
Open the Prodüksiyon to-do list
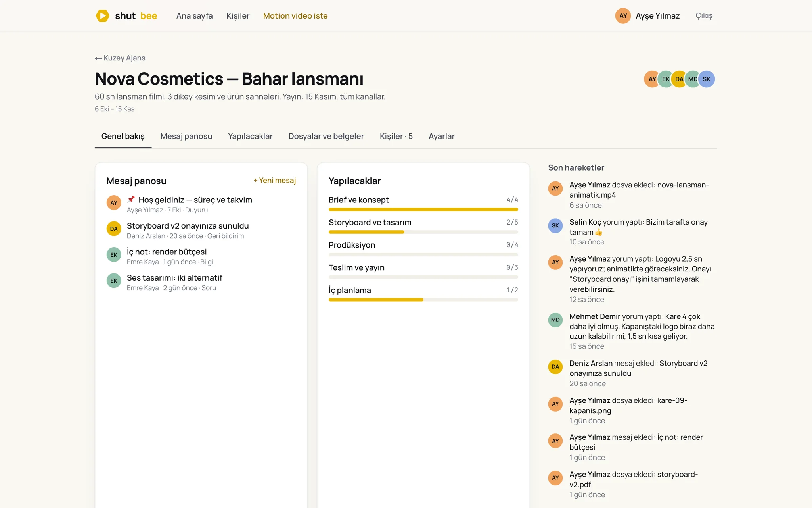tap(352, 245)
